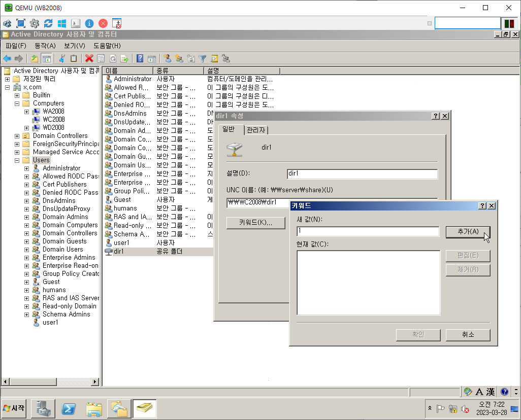Click the QEMU blue refresh arrows icon

click(48, 23)
